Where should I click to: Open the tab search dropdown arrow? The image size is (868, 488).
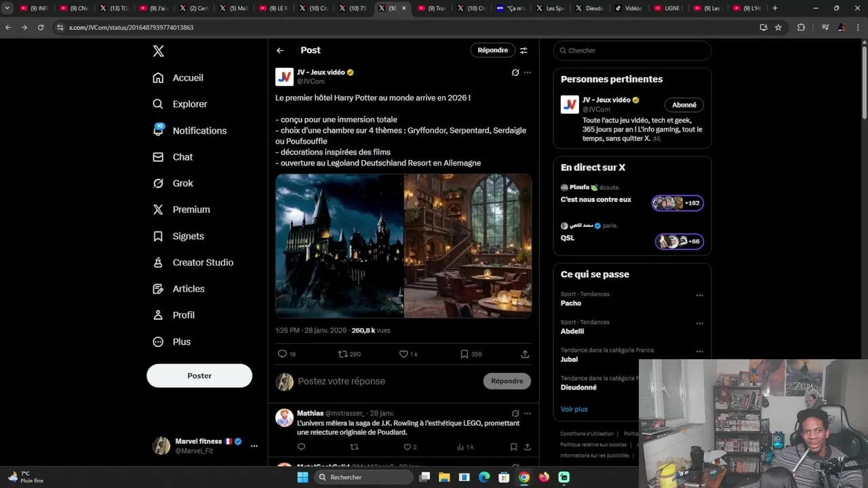pos(7,8)
